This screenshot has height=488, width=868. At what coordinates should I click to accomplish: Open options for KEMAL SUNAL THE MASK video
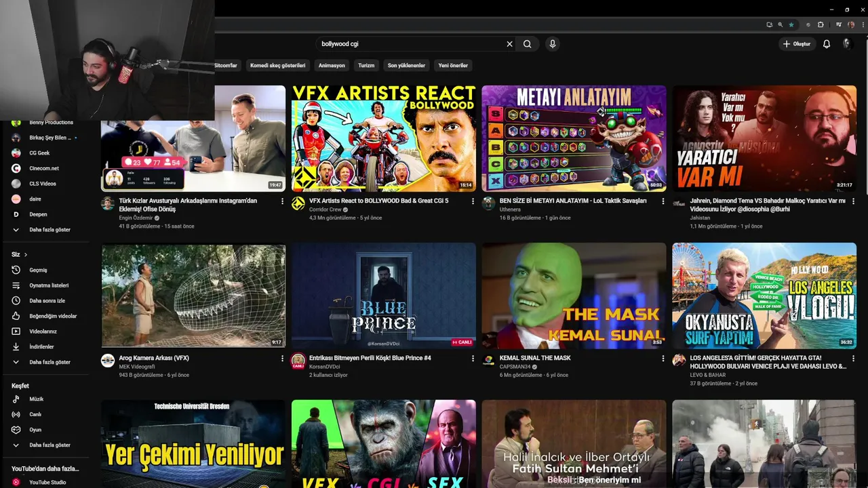663,359
